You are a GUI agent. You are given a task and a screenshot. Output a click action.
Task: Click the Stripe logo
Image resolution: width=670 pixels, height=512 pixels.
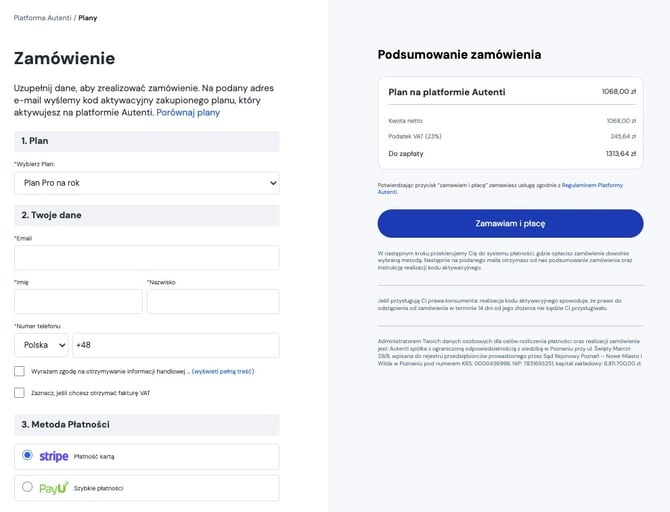[x=54, y=456]
